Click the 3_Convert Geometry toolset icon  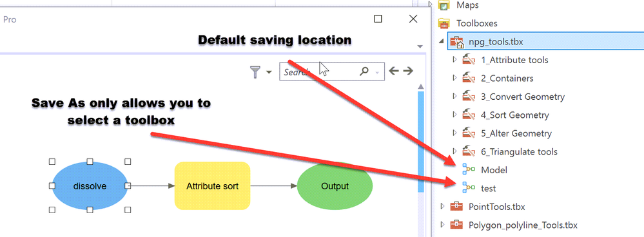[x=469, y=97]
